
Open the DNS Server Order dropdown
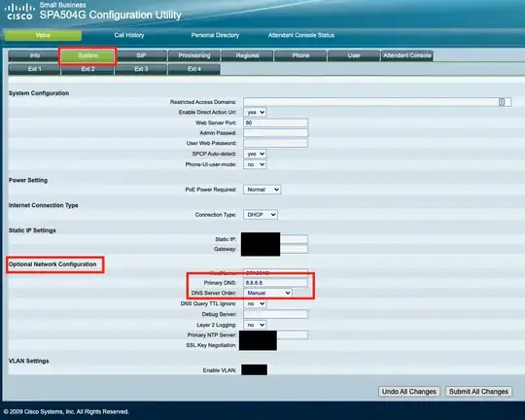267,293
